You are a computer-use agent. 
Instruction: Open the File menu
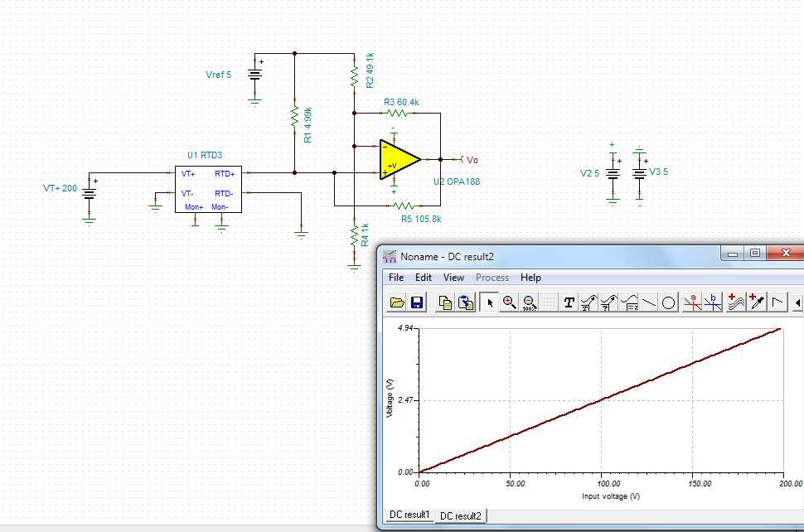point(396,278)
